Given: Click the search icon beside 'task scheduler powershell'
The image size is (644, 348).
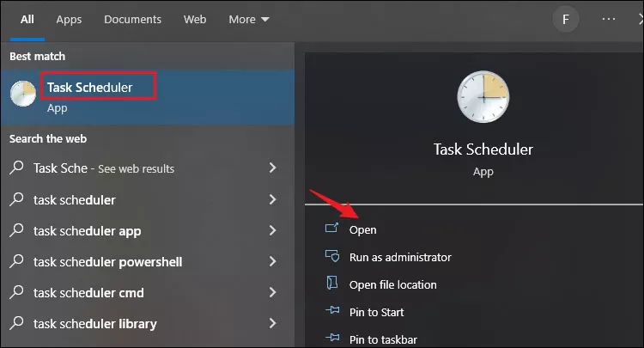Looking at the screenshot, I should 16,261.
